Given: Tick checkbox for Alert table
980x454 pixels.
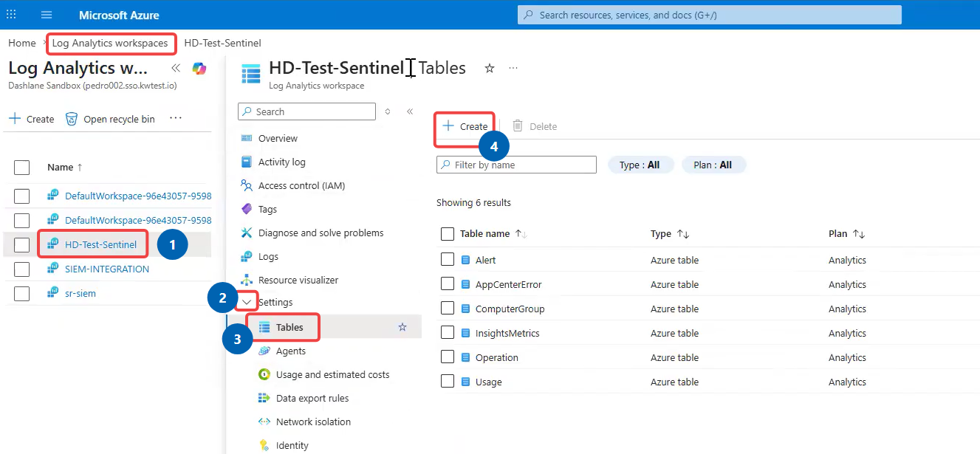Looking at the screenshot, I should pos(447,259).
